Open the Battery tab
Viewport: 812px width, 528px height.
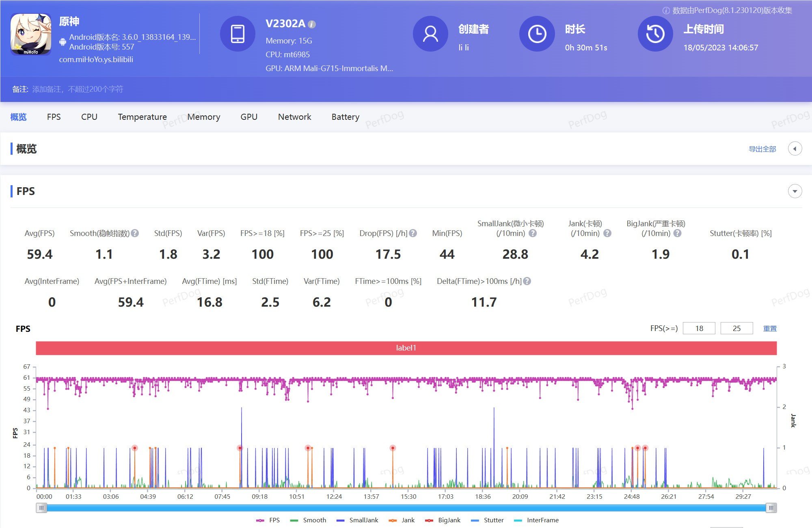[x=345, y=117]
